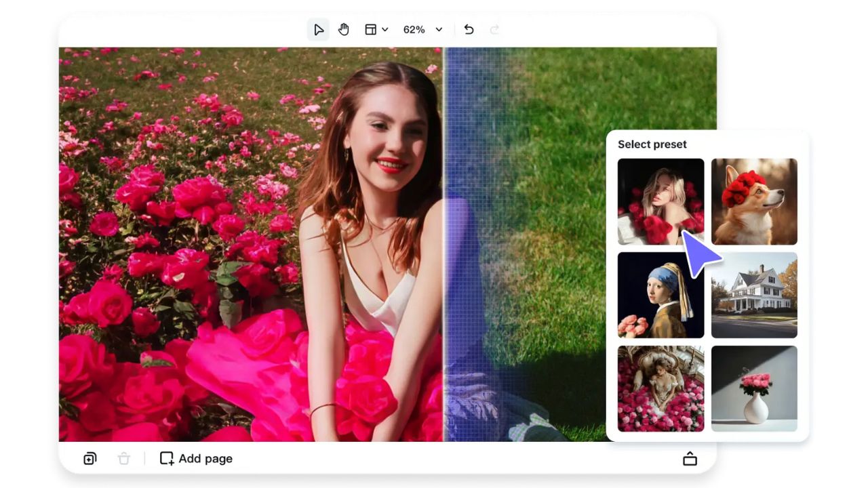Image resolution: width=868 pixels, height=488 pixels.
Task: Choose the Girl with Pearl Earring preset
Action: (660, 295)
